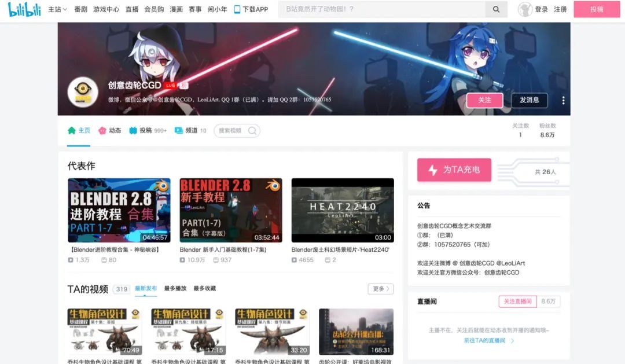Viewport: 625px width, 364px height.
Task: Sort videos by 最新发布
Action: coord(146,288)
